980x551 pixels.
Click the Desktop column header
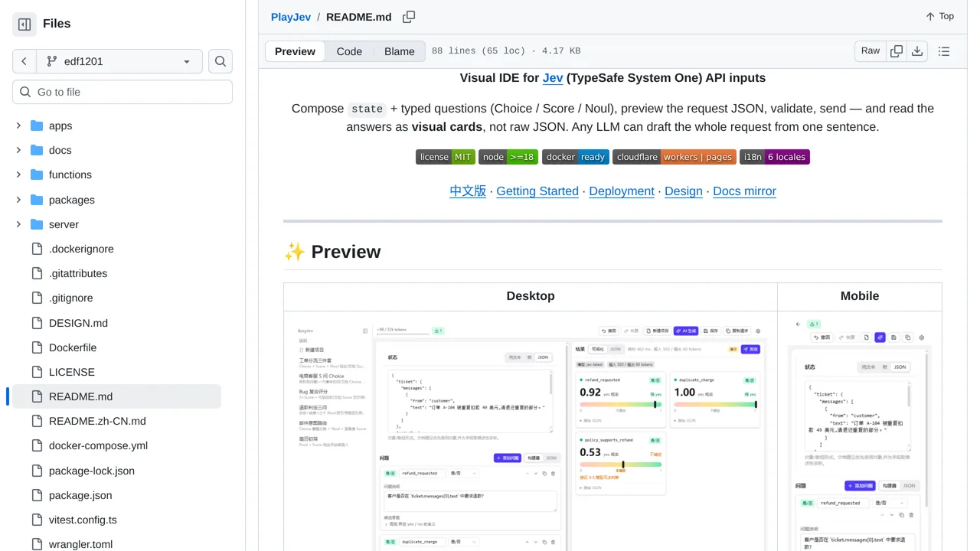[531, 296]
